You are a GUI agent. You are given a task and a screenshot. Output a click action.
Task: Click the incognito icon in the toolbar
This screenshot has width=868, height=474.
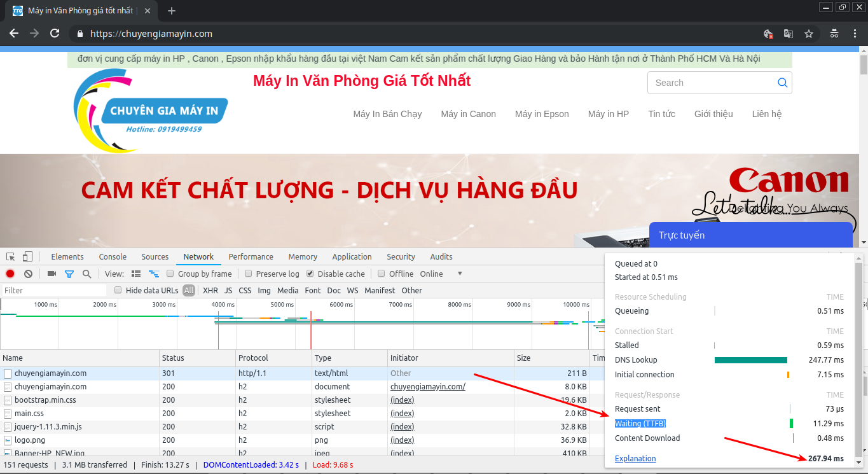[x=834, y=34]
